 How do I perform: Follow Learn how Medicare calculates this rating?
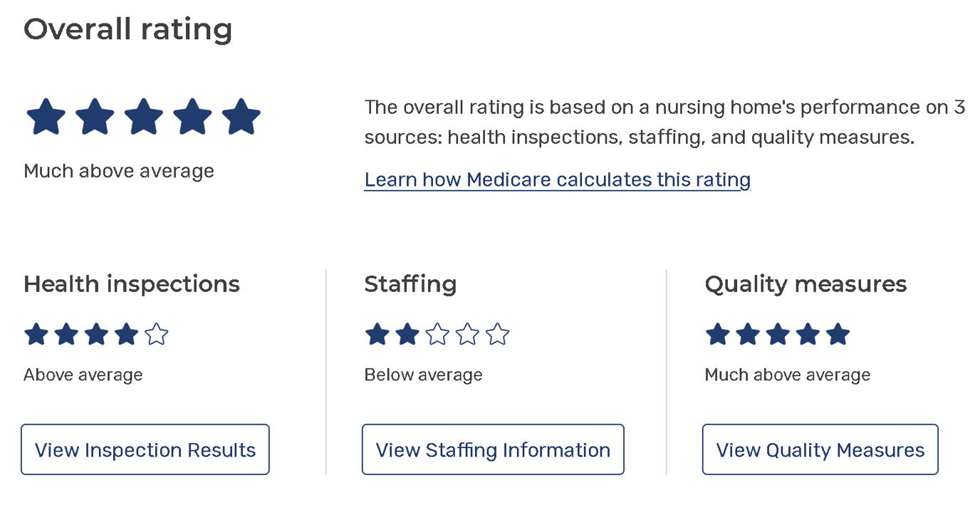[x=557, y=179]
